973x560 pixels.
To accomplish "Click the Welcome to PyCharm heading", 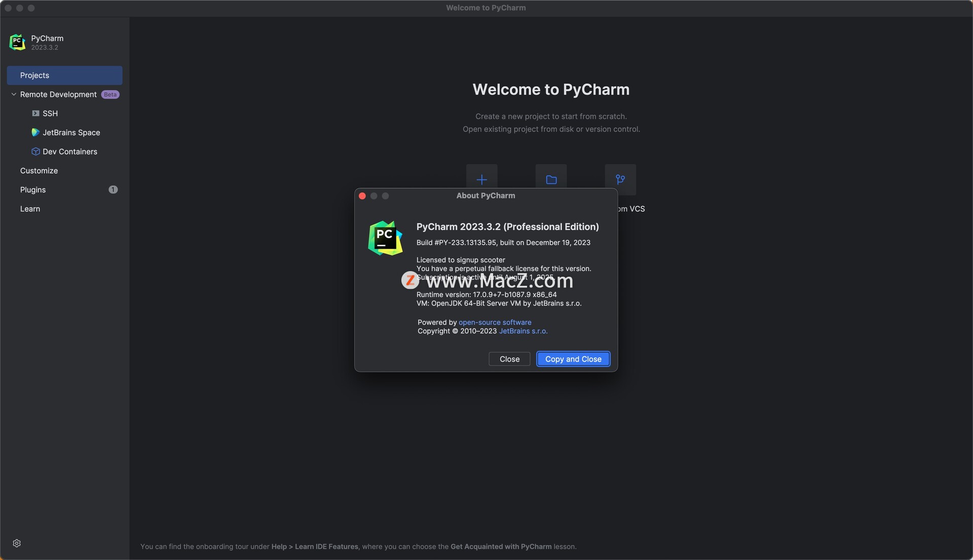I will [551, 90].
